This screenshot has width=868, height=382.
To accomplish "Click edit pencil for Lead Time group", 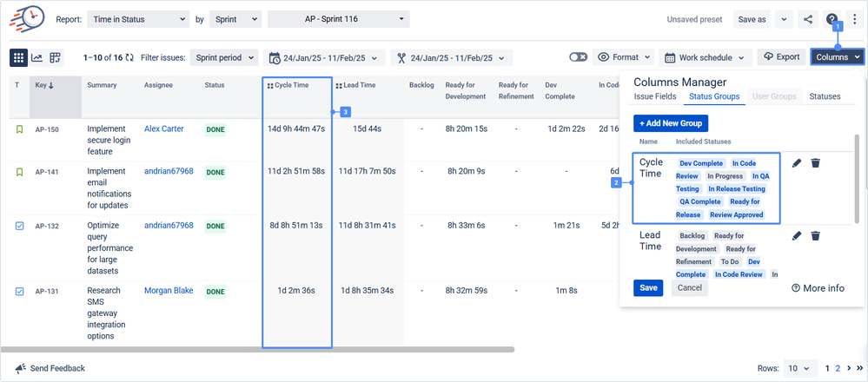I will 797,236.
